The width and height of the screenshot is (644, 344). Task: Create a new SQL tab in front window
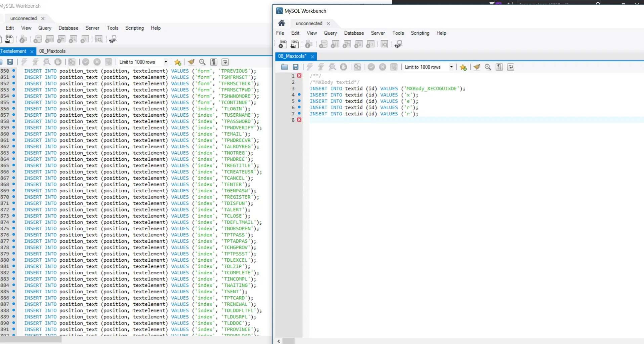point(283,44)
